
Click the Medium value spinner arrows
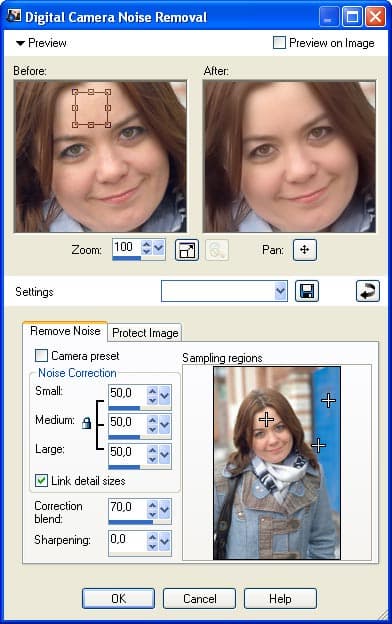pyautogui.click(x=152, y=425)
